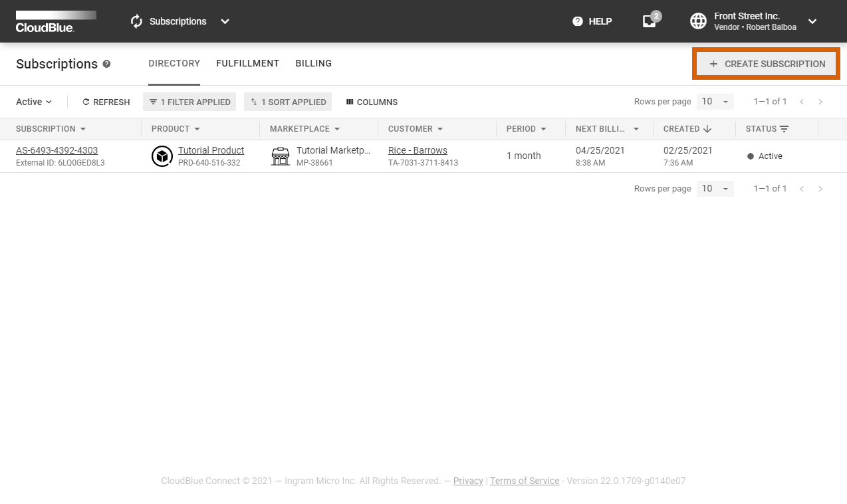
Task: Open subscription AS-6493-4392-4303
Action: click(x=57, y=150)
